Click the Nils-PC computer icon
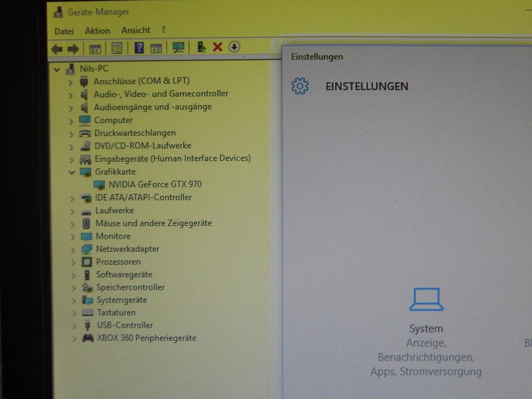This screenshot has width=532, height=399. (71, 69)
